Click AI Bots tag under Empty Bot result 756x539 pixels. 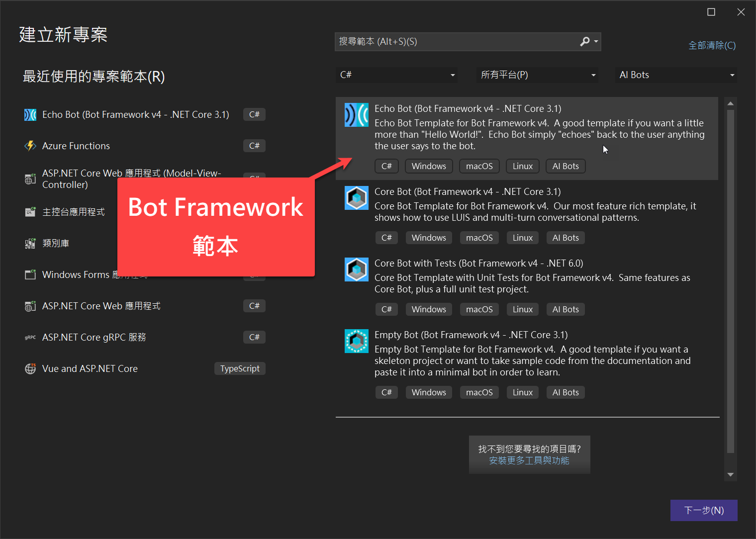[x=566, y=393]
